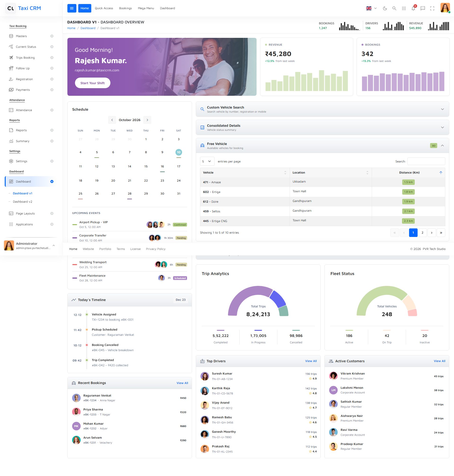The image size is (454, 476).
Task: Open Suresh Kumar driver entry
Action: tap(258, 376)
